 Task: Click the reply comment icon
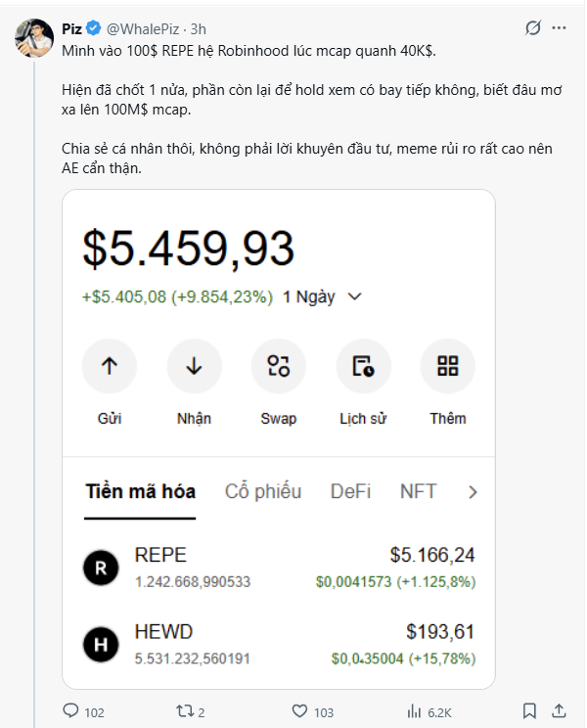coord(70,710)
